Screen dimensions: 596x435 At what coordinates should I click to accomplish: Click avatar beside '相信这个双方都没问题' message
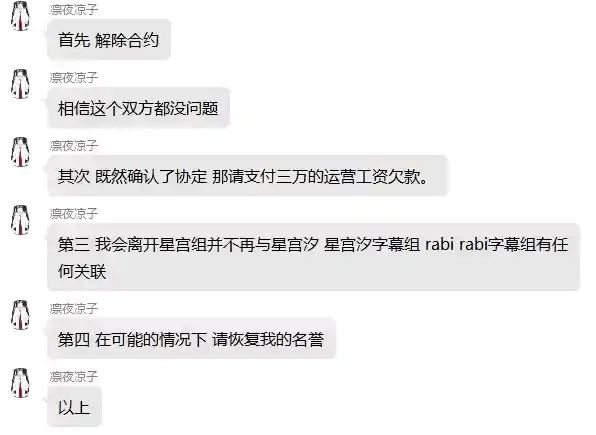20,84
